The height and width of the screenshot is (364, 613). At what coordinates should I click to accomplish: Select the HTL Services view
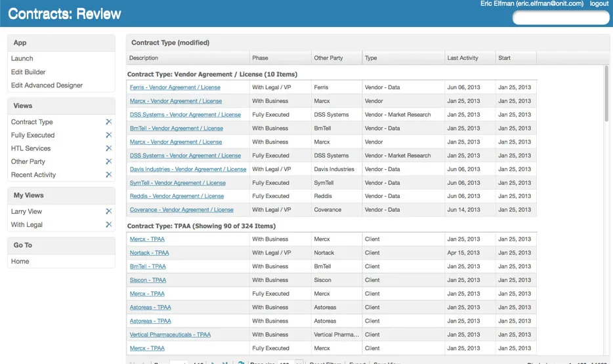point(31,148)
